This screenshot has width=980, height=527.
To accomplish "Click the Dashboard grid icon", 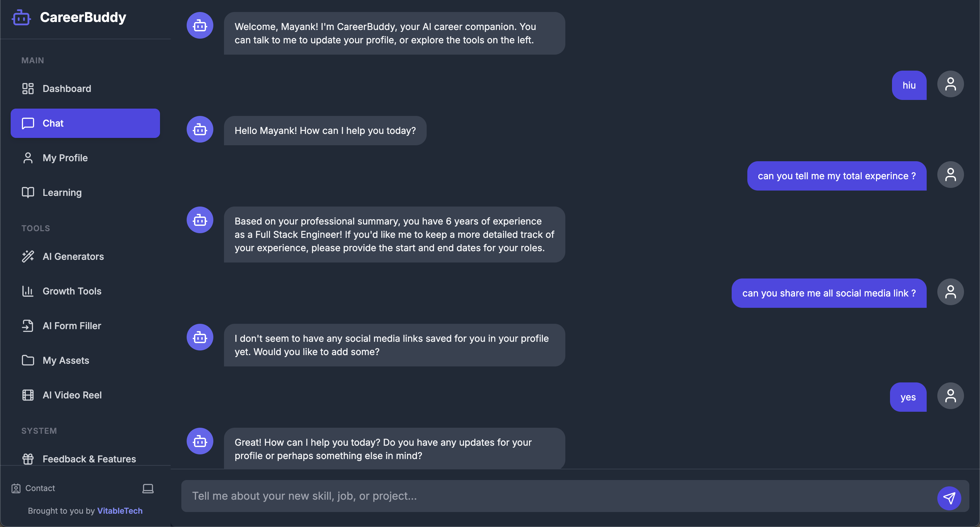I will point(28,89).
